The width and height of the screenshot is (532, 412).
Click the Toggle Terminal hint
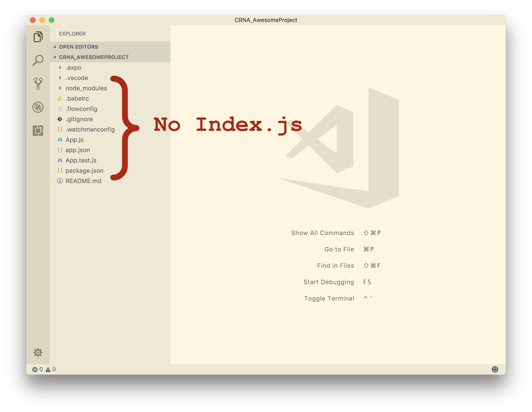tap(329, 298)
